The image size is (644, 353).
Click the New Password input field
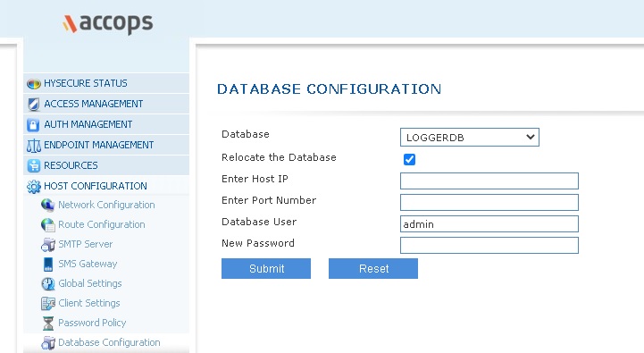point(489,246)
